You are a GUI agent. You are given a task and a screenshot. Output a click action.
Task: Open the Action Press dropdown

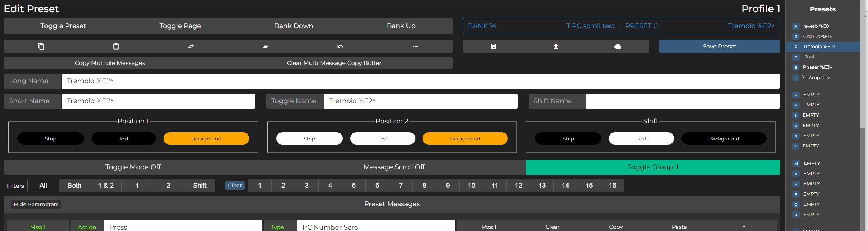coord(183,226)
